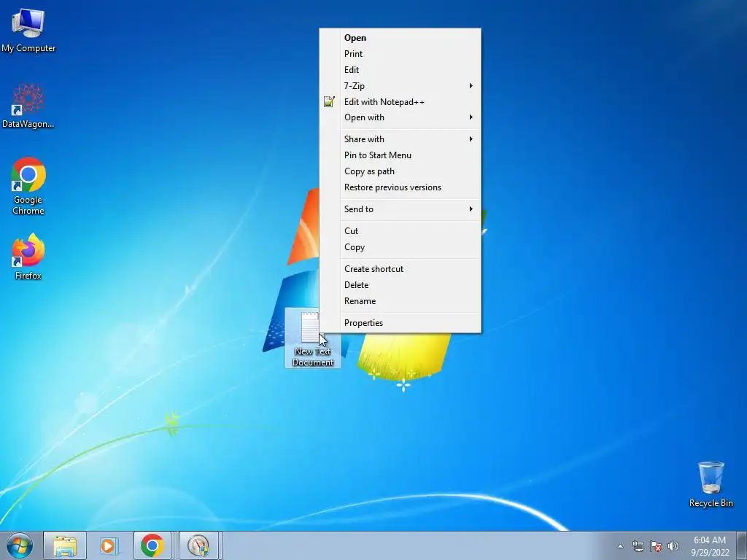Screen dimensions: 747x560
Task: Open Action Center flag icon
Action: [656, 546]
